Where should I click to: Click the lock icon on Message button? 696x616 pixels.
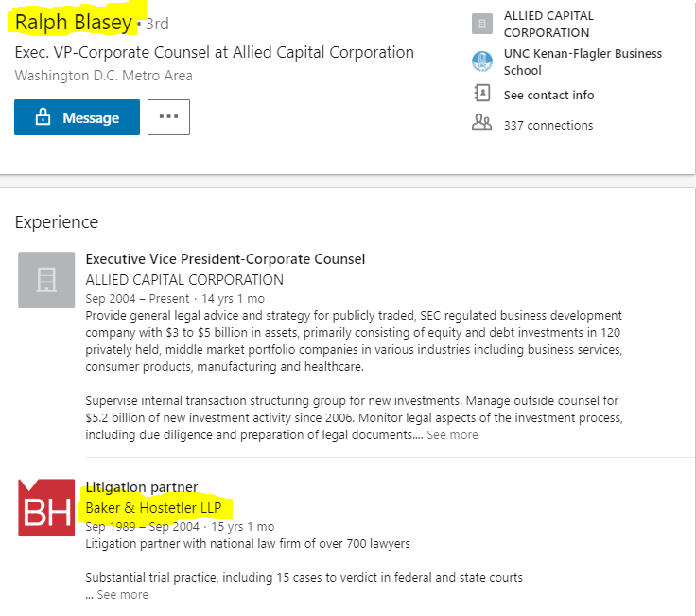[43, 117]
